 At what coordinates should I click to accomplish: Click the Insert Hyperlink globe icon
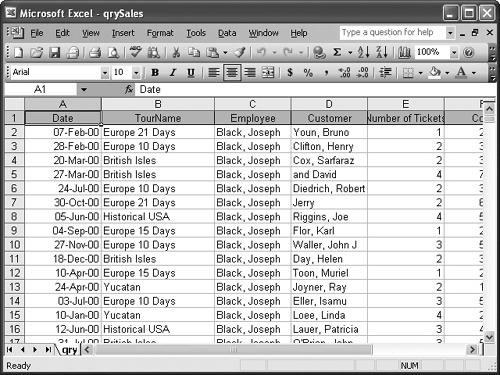pos(319,52)
